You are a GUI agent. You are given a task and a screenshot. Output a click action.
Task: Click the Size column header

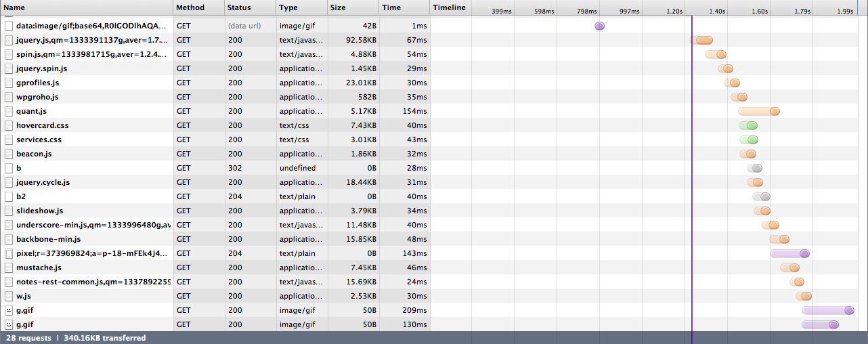click(352, 7)
